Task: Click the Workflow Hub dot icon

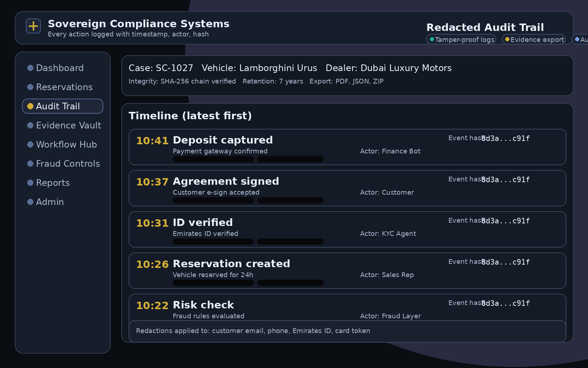Action: pos(31,145)
